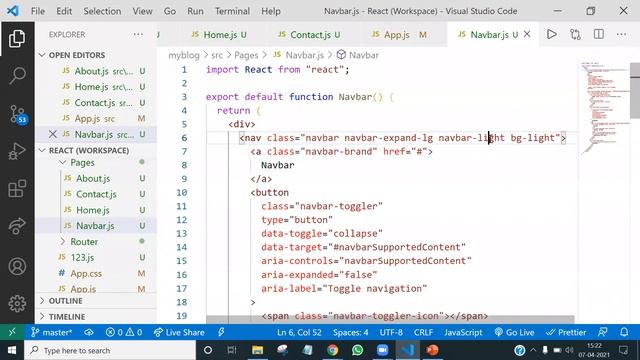Click the src breadcrumb segment
Image resolution: width=640 pixels, height=360 pixels.
pos(217,55)
